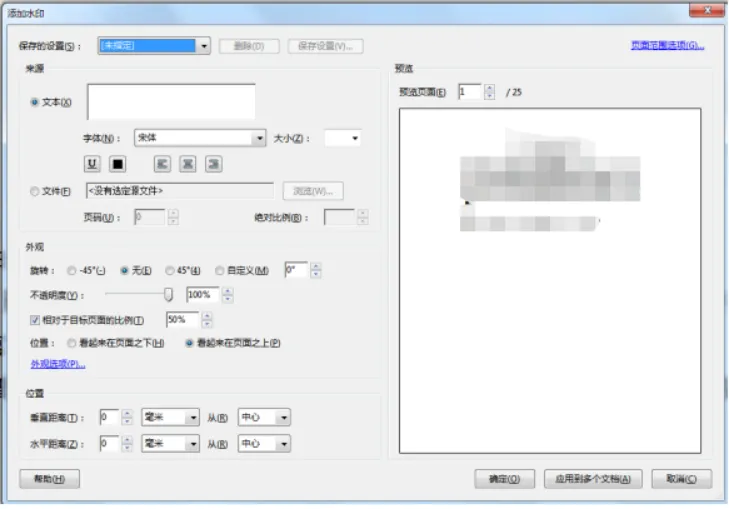729x509 pixels.
Task: Adjust the 水平距离 stepper
Action: pos(127,443)
